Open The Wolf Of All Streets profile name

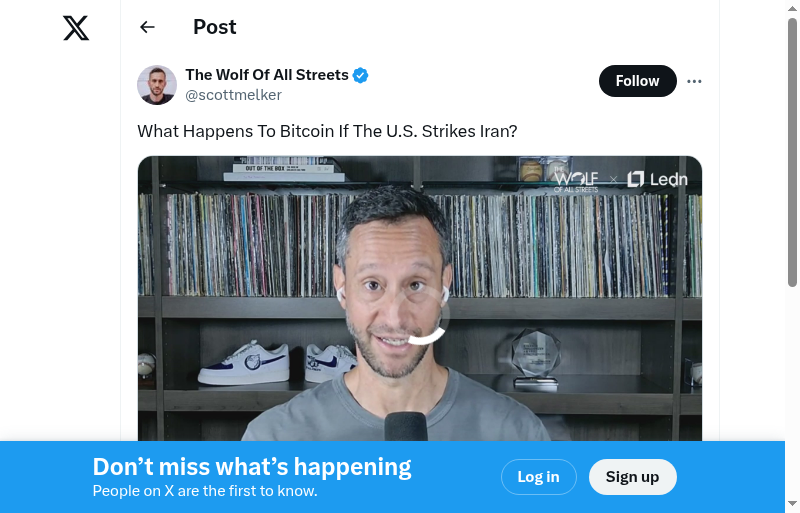pyautogui.click(x=267, y=75)
